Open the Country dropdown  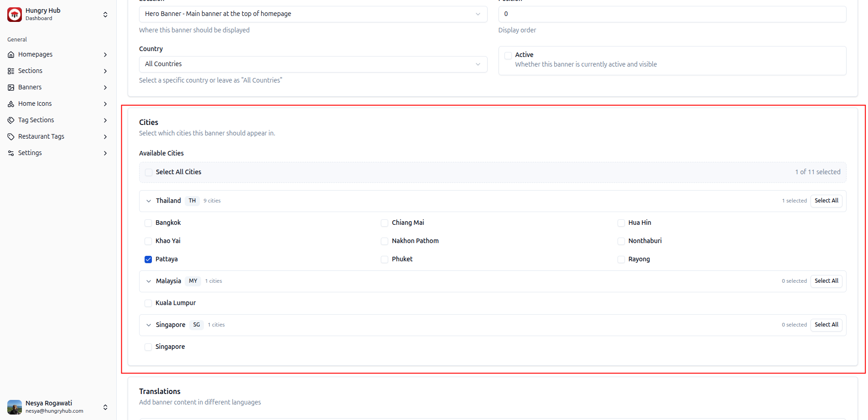(312, 64)
